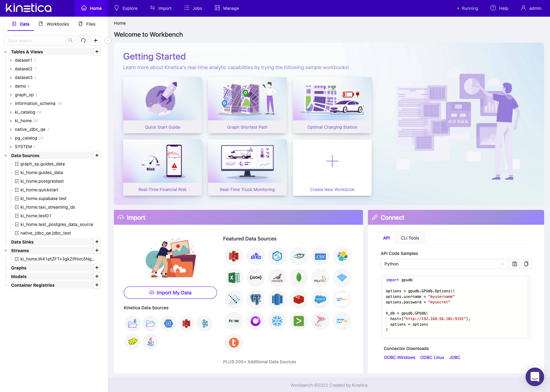The height and width of the screenshot is (392, 550).
Task: Click the Import My Data button
Action: (x=170, y=293)
